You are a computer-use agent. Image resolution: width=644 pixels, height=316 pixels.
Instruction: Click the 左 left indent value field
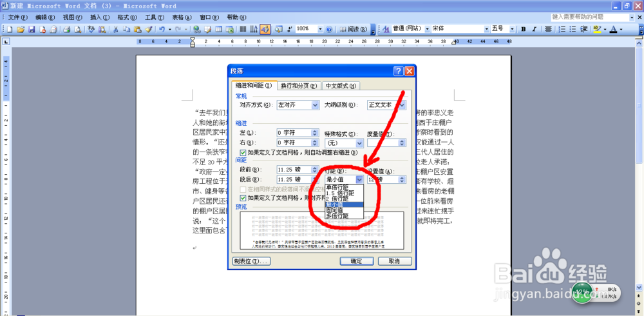click(x=294, y=133)
